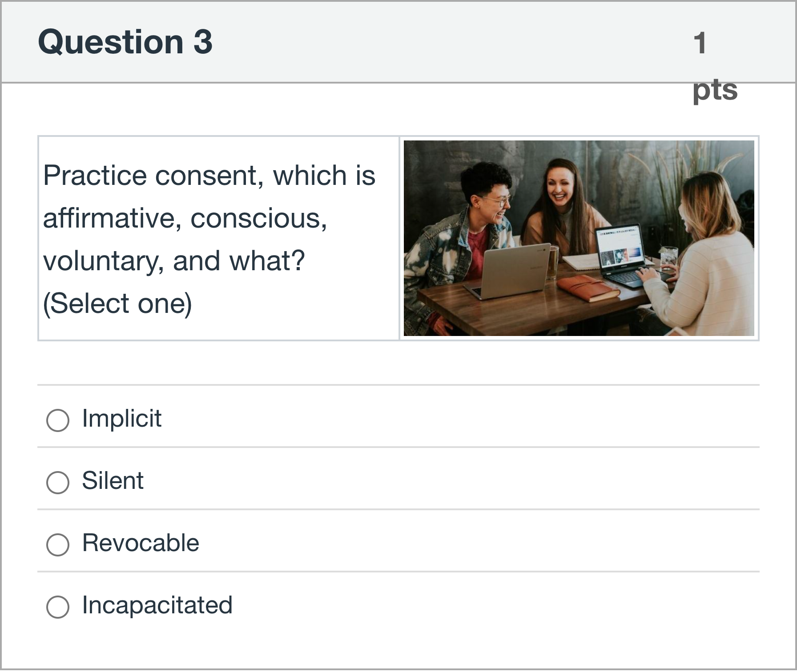
Task: Click the Practice consent question text
Action: pyautogui.click(x=209, y=218)
